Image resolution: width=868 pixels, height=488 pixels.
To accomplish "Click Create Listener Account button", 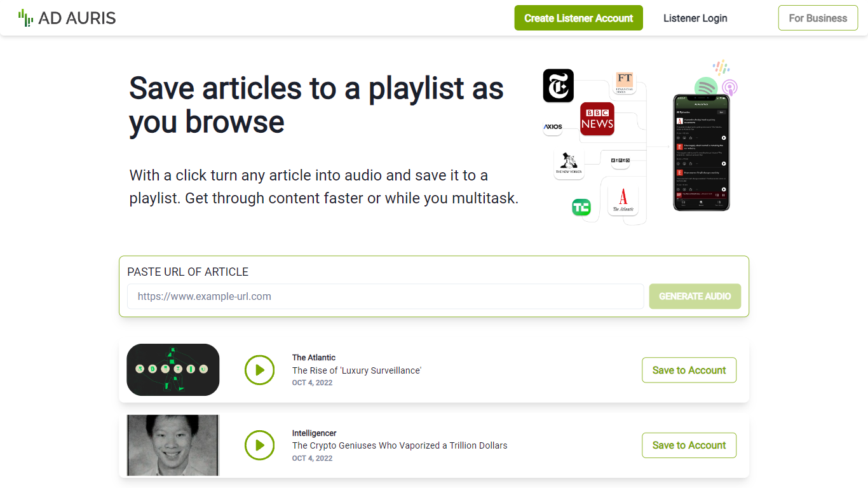I will coord(578,18).
